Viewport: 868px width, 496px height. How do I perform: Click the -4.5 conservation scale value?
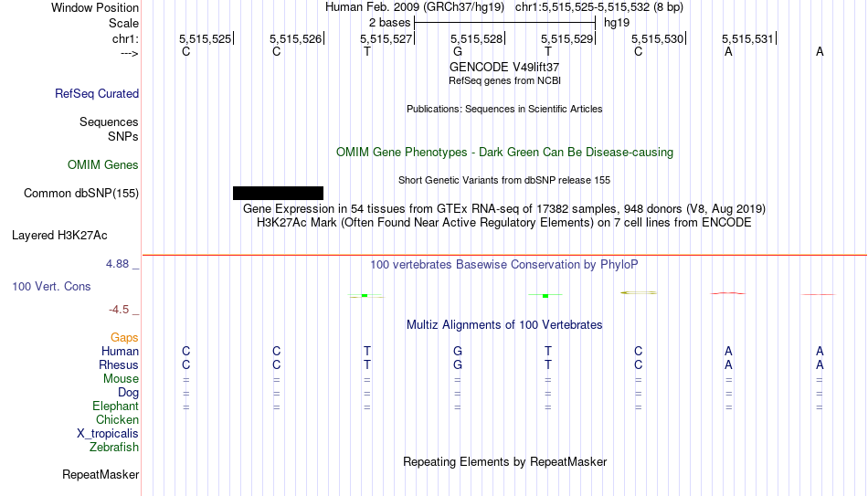coord(119,310)
